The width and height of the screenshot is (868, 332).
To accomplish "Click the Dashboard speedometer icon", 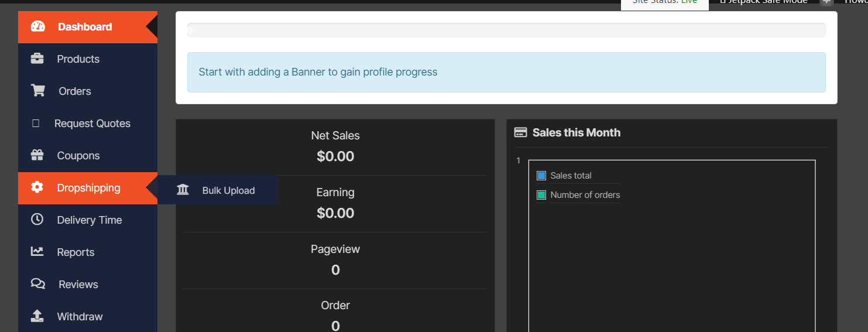I will (37, 26).
